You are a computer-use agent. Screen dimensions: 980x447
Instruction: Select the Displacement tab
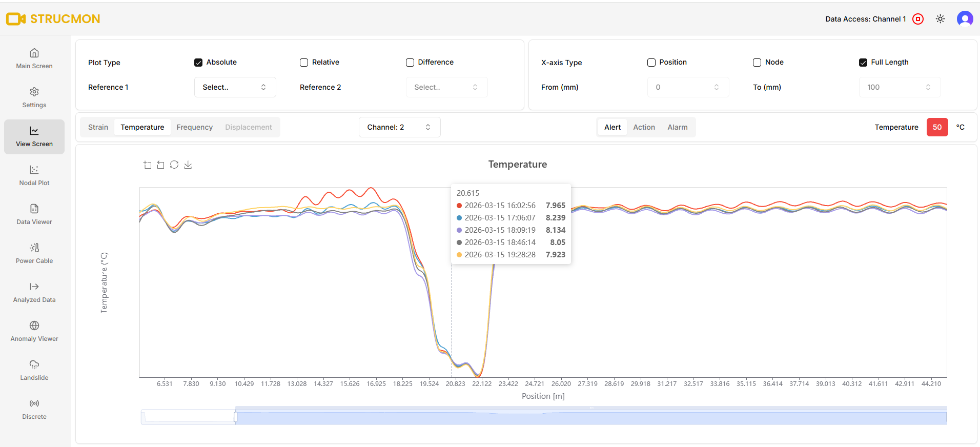[x=249, y=127]
